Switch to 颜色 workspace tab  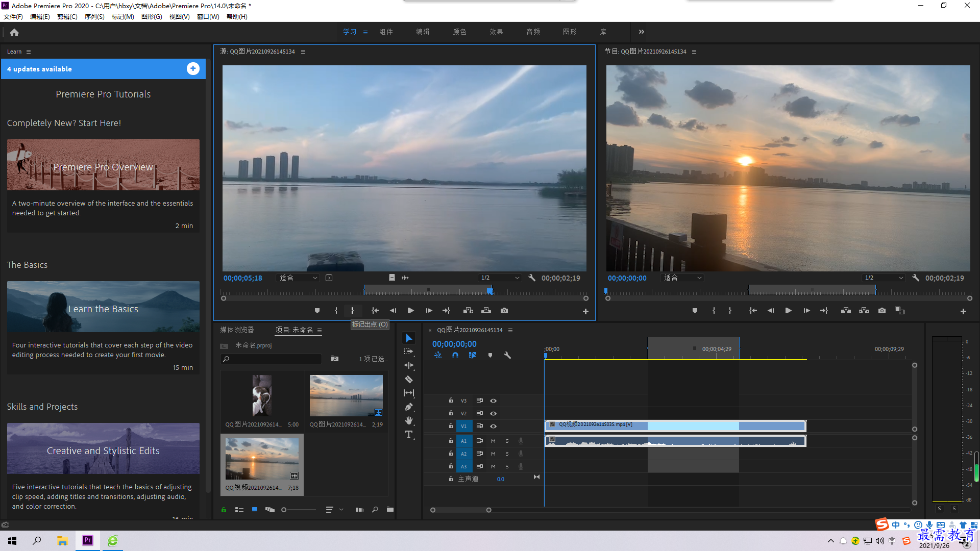[459, 32]
